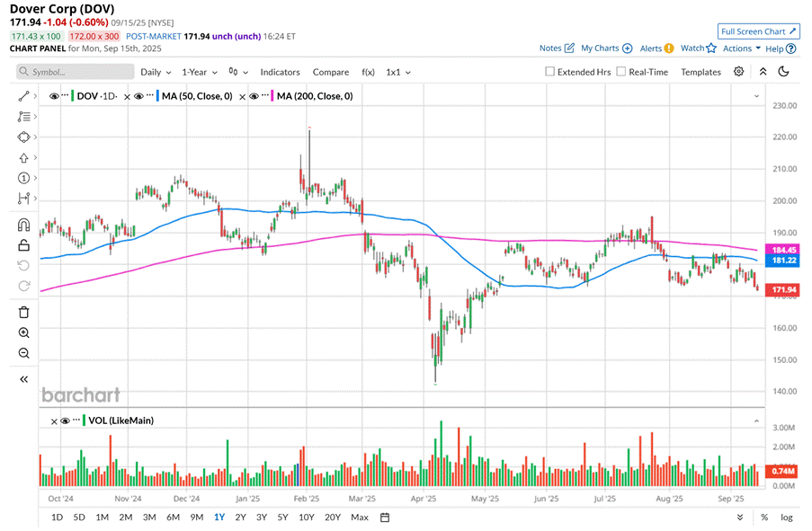Screen dimensions: 812x531
Task: Remove the MA 200 indicator
Action: (242, 97)
